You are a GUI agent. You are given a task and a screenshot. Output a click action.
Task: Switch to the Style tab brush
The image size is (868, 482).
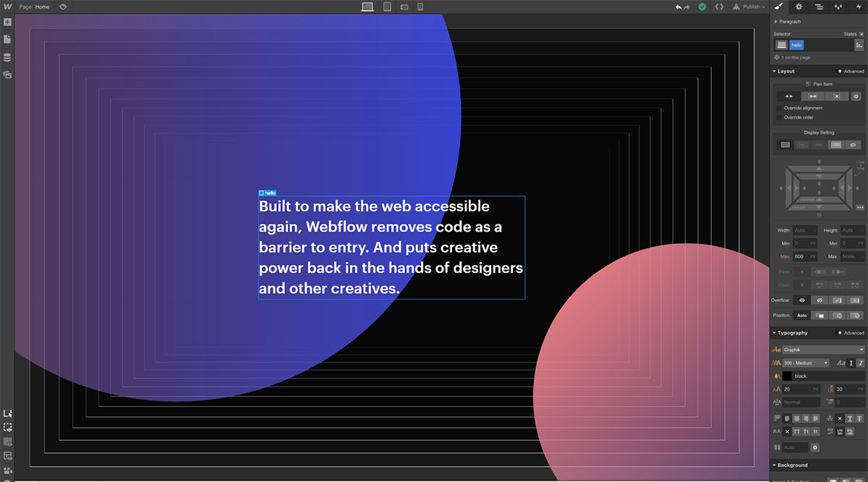pos(779,7)
